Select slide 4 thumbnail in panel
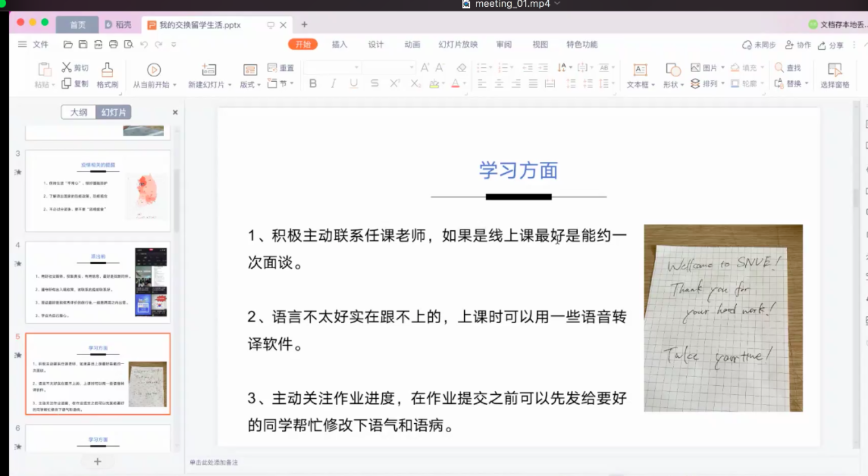Image resolution: width=868 pixels, height=476 pixels. pyautogui.click(x=98, y=282)
